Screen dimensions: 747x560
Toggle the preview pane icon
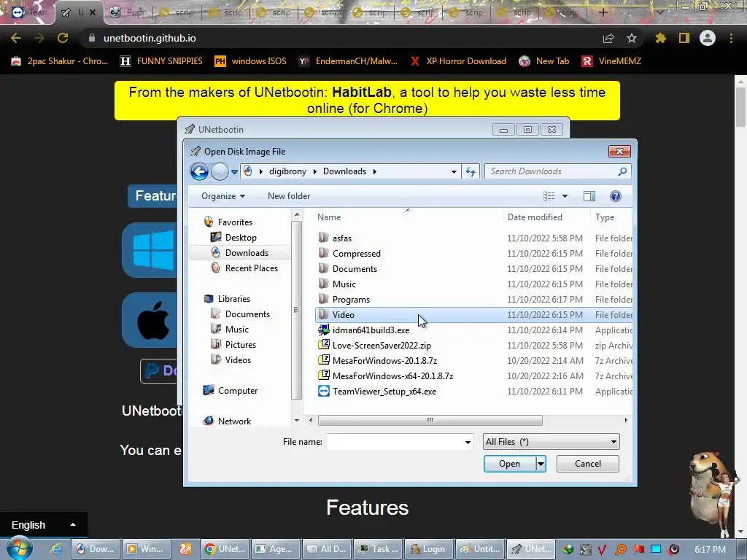pos(589,196)
